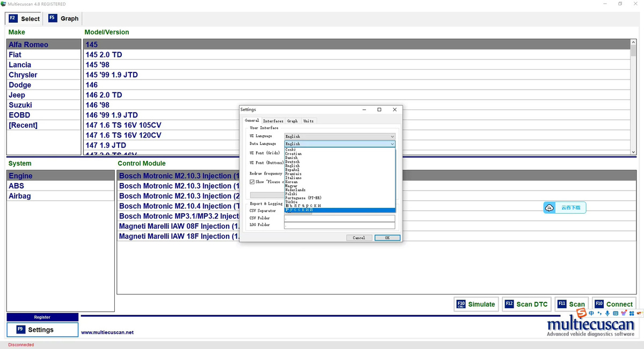Viewport: 644px width, 349px height.
Task: Collapse the Data Language dropdown
Action: (340, 144)
